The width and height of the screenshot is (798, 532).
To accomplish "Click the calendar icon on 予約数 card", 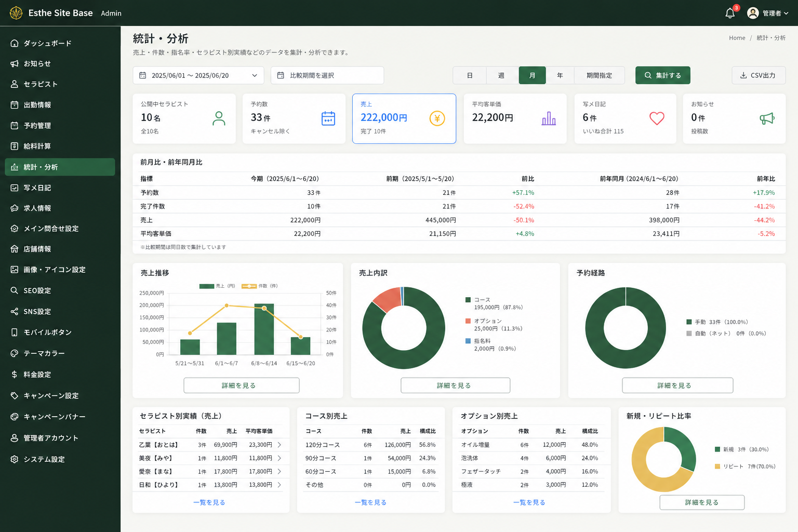I will click(x=328, y=118).
